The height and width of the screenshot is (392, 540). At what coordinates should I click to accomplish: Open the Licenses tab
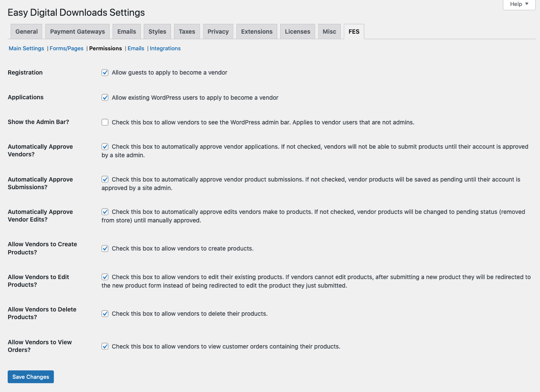[x=297, y=32]
